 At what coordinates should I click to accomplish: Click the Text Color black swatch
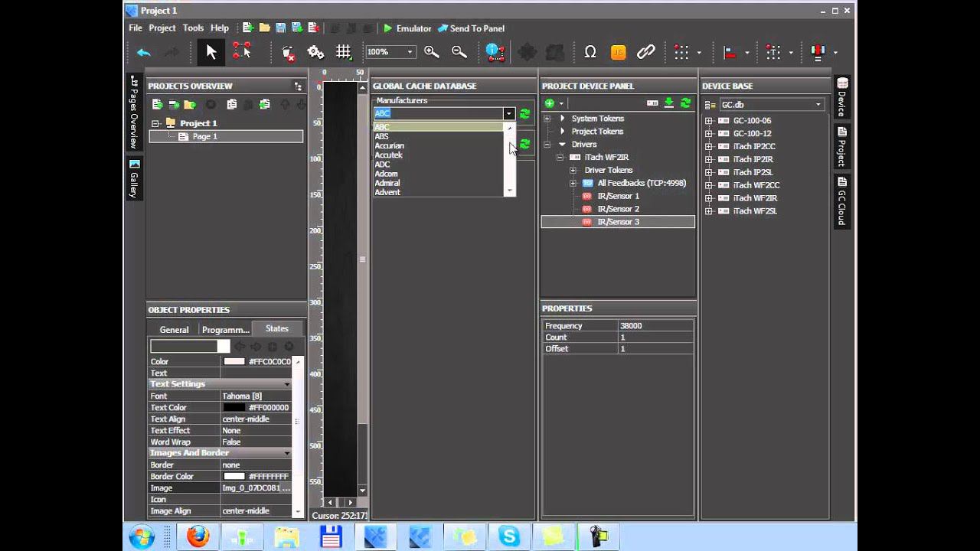(x=234, y=408)
